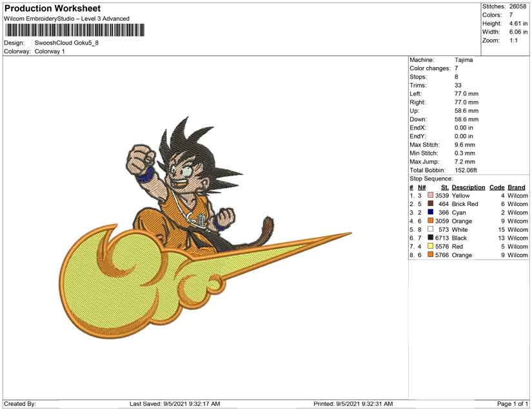Screen dimensions: 532x409
Task: Select the Black thread color swatch
Action: [431, 238]
